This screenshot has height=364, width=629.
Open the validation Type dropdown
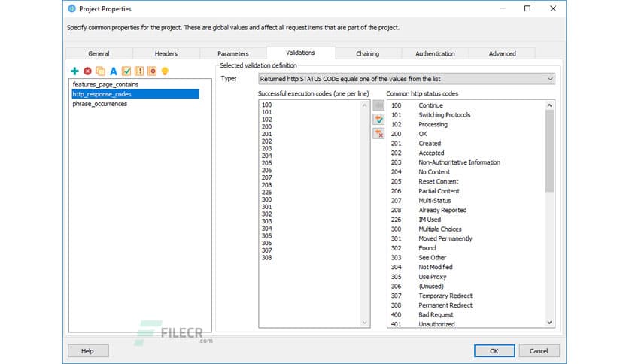click(406, 78)
